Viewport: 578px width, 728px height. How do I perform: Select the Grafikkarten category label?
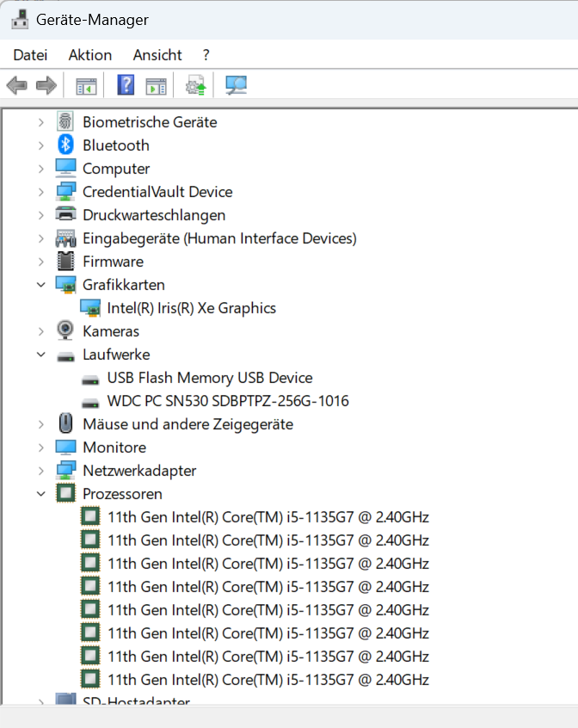pyautogui.click(x=123, y=285)
